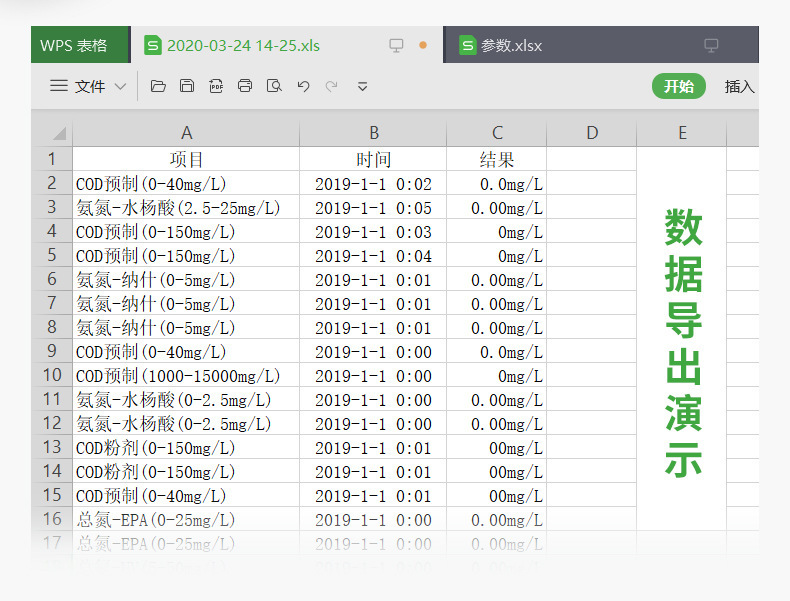Print the sheet using the printer icon
This screenshot has height=601, width=790.
[245, 86]
